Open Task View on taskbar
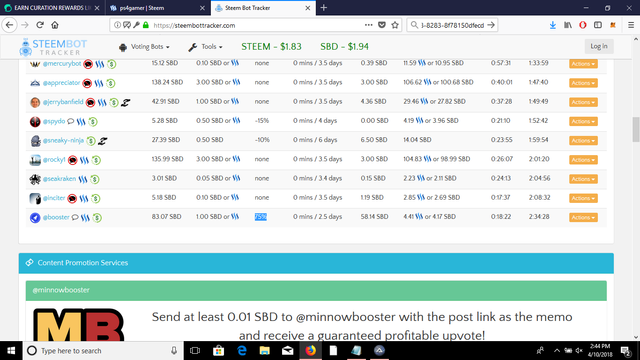The width and height of the screenshot is (640, 360). (195, 351)
